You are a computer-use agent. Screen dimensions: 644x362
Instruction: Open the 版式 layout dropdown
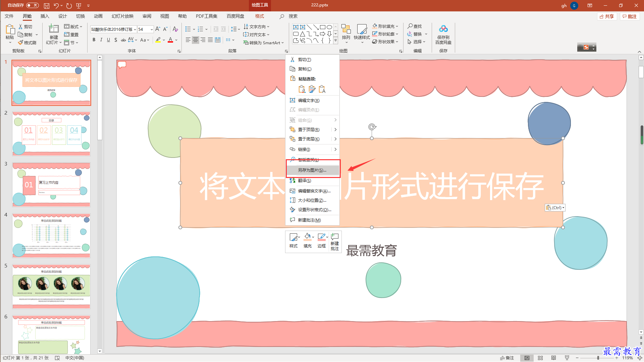73,26
